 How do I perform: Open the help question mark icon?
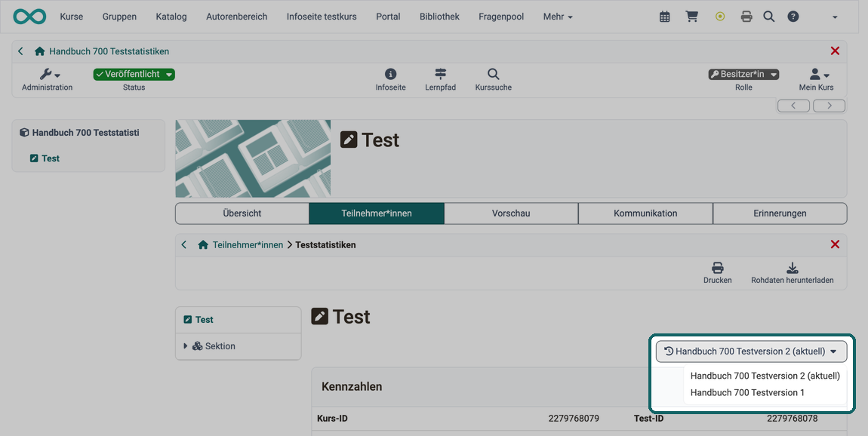793,17
